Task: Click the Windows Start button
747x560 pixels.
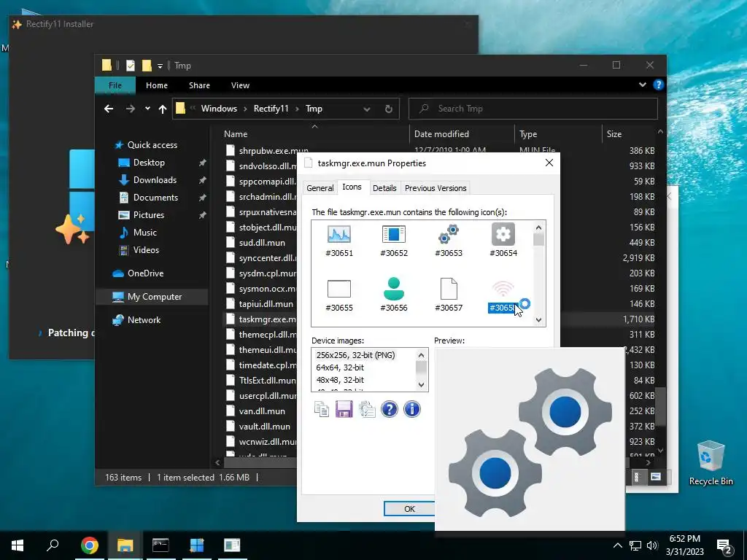Action: 18,545
